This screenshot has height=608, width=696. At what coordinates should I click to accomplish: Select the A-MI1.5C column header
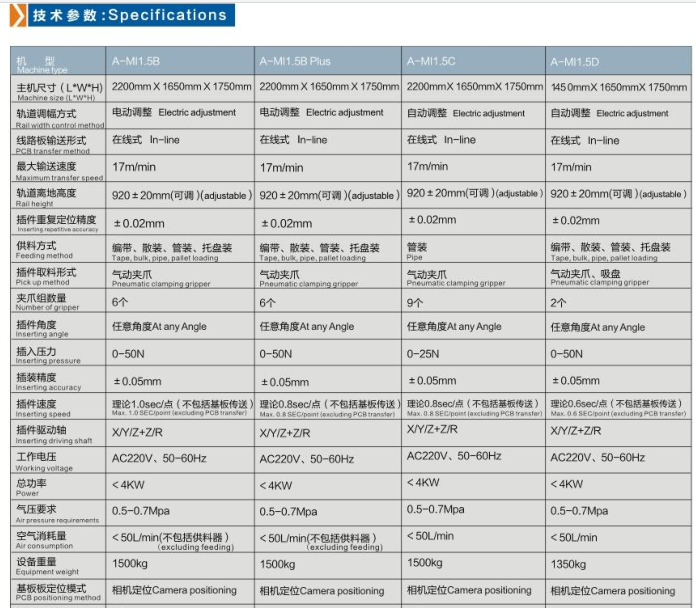474,61
